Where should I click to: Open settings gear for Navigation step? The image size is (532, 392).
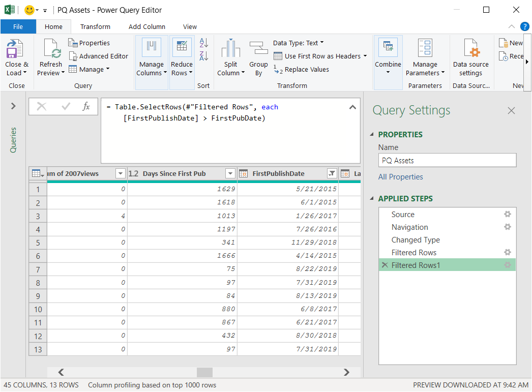pos(507,227)
